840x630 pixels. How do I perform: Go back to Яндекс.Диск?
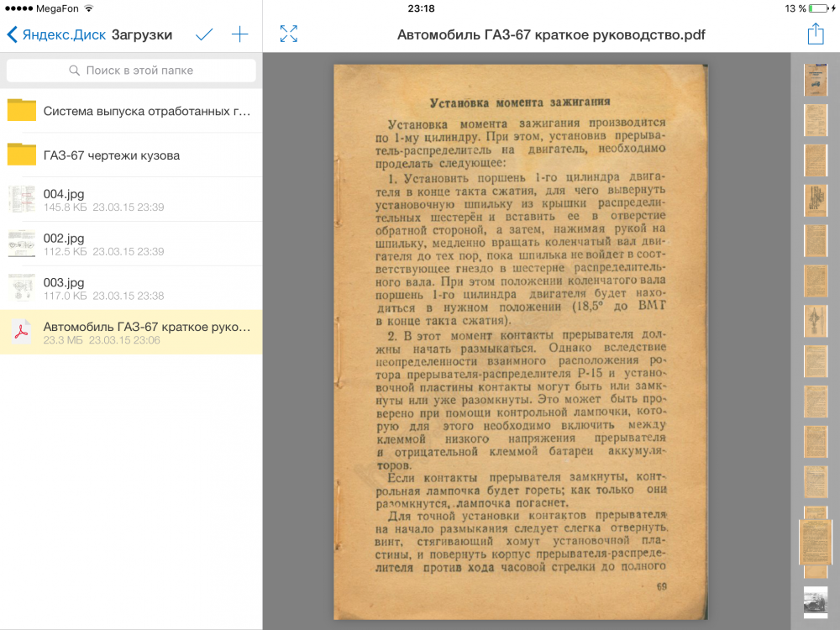55,34
